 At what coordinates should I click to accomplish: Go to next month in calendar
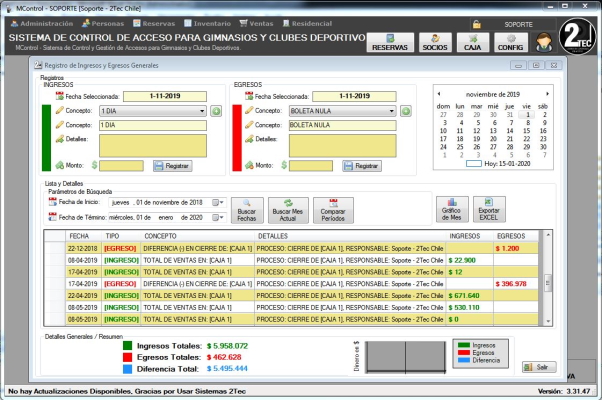click(x=547, y=94)
